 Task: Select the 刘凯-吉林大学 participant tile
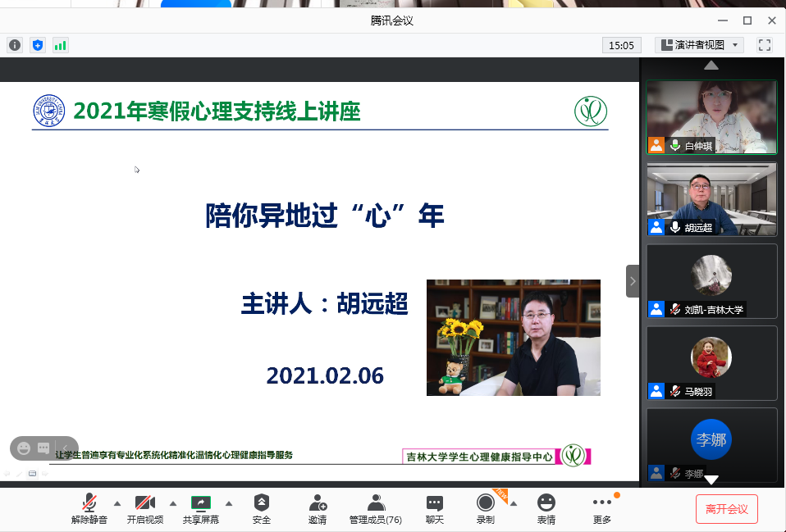[711, 281]
